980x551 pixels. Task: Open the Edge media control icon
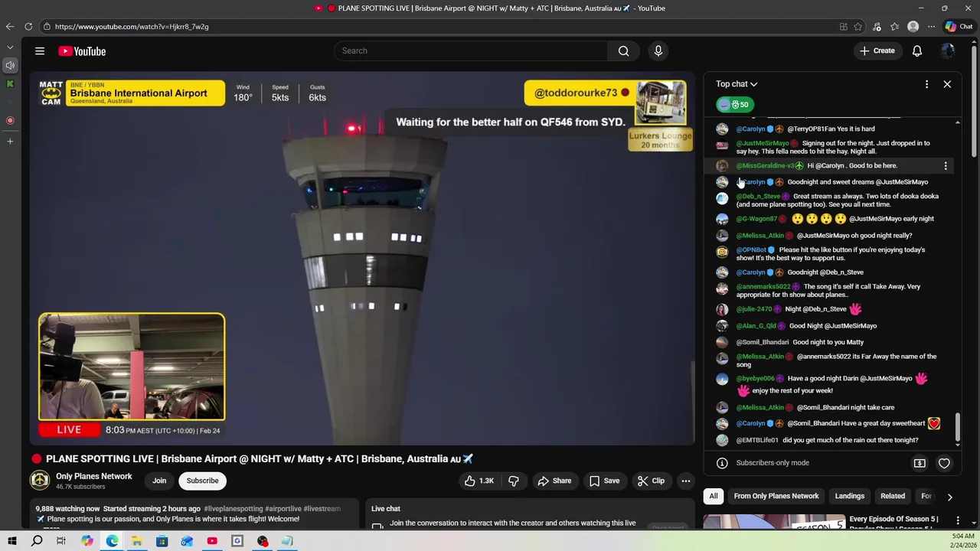877,27
